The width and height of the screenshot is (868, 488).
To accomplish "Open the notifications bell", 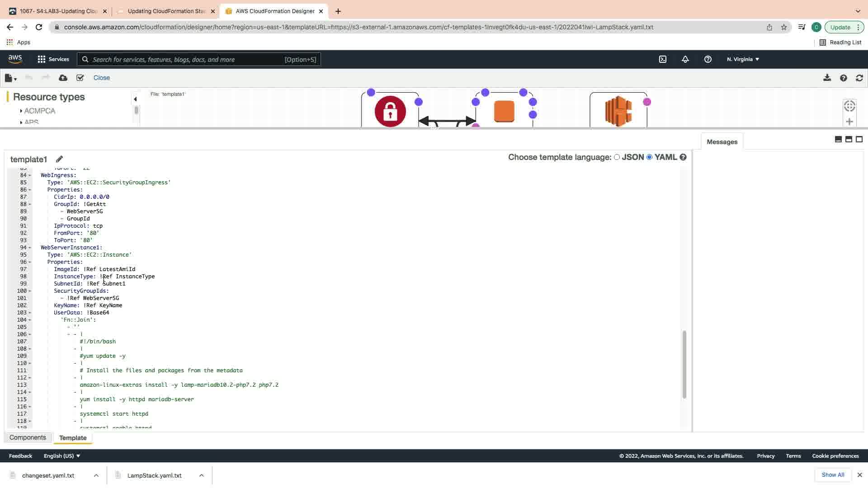I will pyautogui.click(x=685, y=59).
